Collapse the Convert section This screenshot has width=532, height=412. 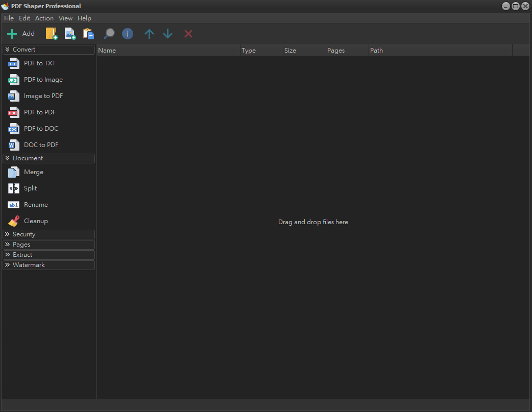(49, 50)
